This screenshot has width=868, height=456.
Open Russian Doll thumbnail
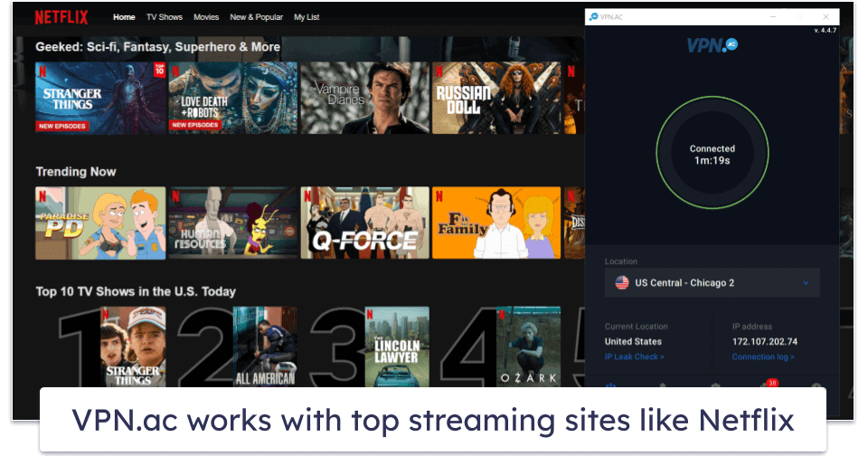tap(496, 98)
